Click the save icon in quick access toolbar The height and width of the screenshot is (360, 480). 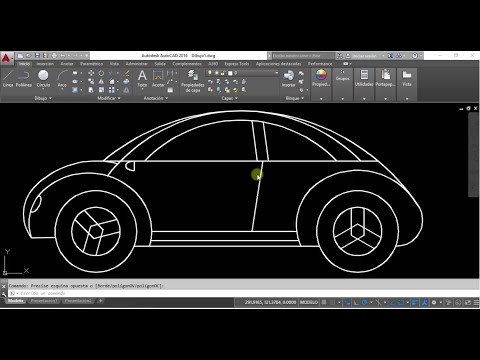[37, 56]
